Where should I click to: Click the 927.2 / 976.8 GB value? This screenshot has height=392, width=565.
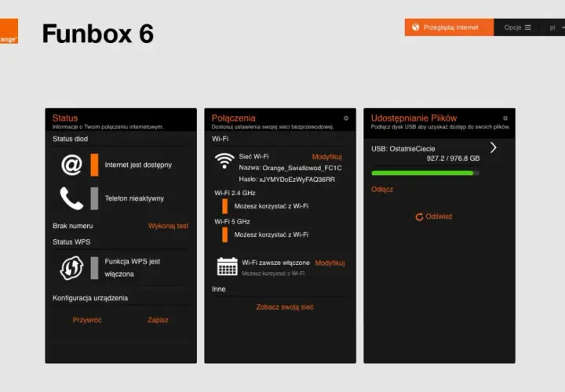[x=453, y=158]
